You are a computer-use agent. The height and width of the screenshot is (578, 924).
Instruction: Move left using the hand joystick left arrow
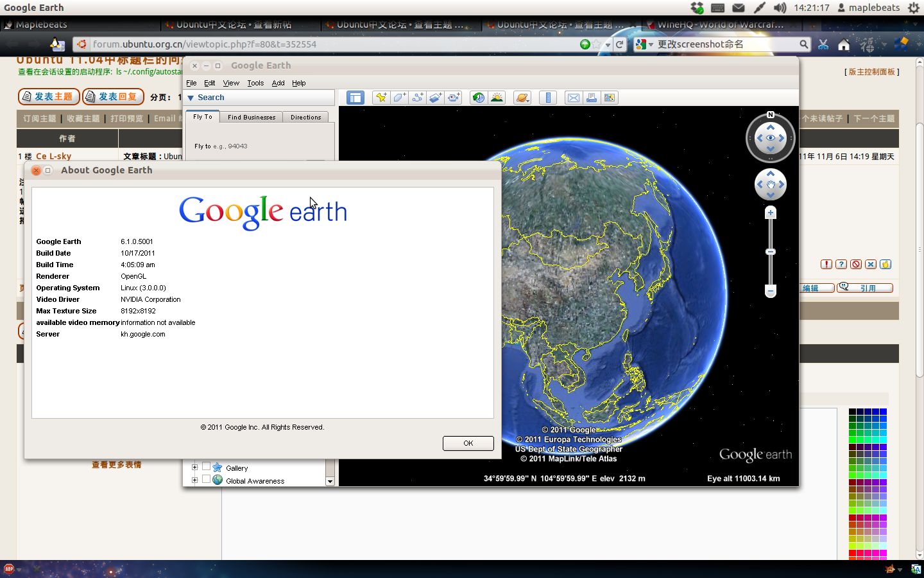[760, 184]
